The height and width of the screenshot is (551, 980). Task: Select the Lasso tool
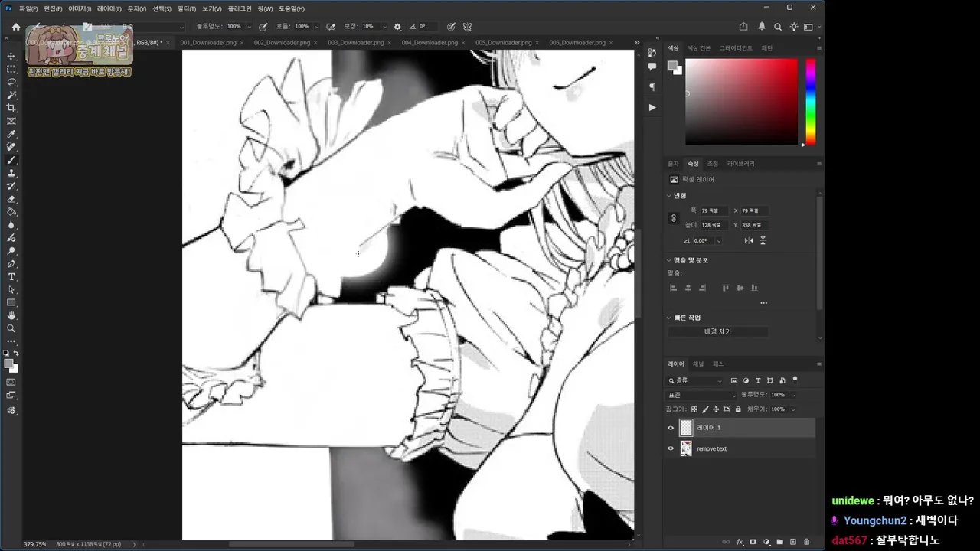(11, 82)
